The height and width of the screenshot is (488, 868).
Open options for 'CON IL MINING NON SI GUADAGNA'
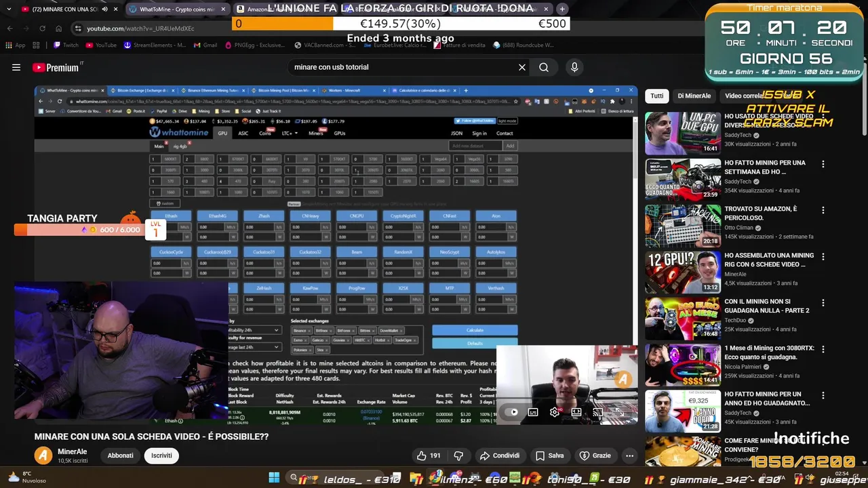[823, 303]
